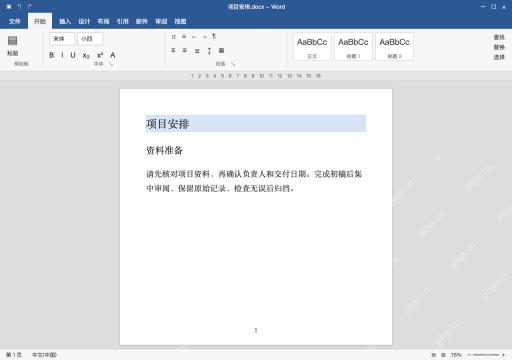Click the align left icon
The image size is (512, 360).
(173, 50)
